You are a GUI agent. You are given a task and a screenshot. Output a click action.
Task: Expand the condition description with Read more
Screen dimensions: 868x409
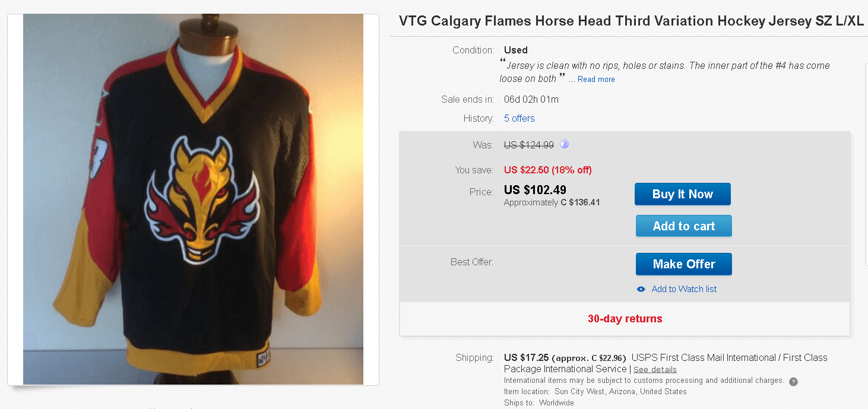click(596, 80)
